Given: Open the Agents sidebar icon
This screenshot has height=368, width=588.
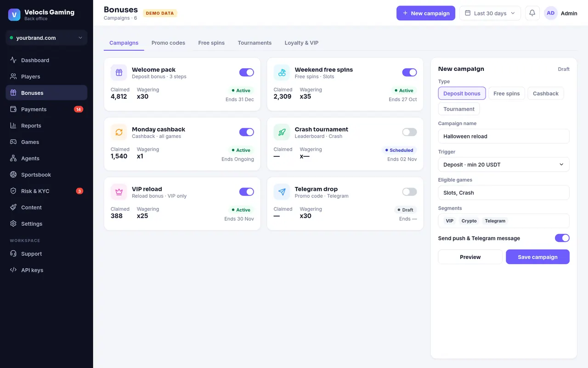Looking at the screenshot, I should coord(13,158).
